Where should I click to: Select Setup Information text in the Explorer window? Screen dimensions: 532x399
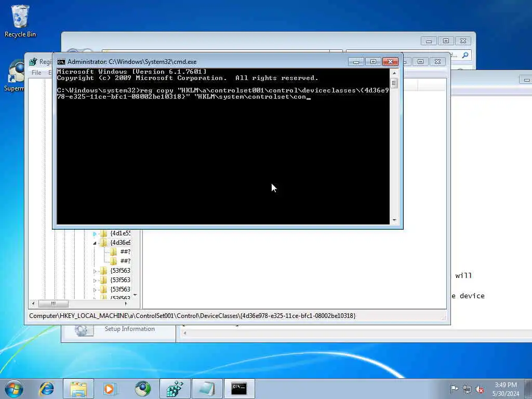pyautogui.click(x=129, y=329)
